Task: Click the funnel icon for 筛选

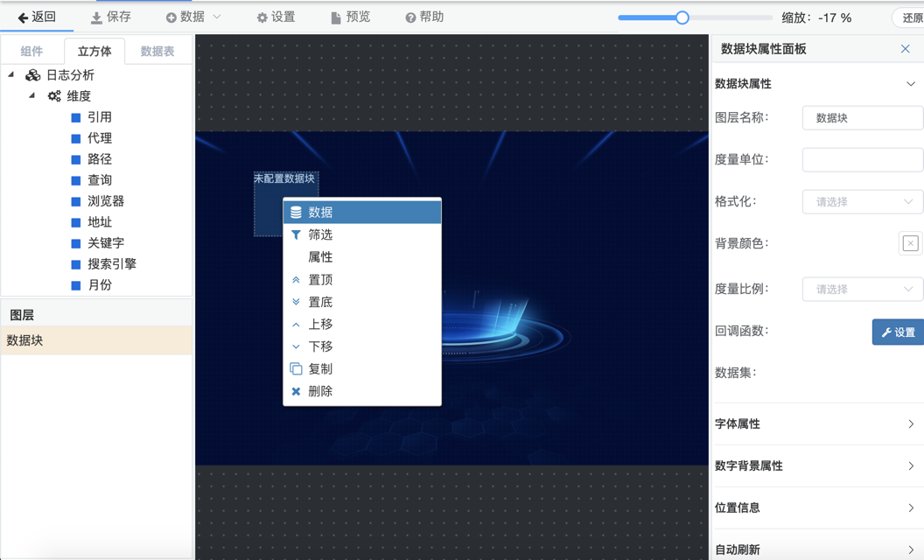Action: (296, 234)
